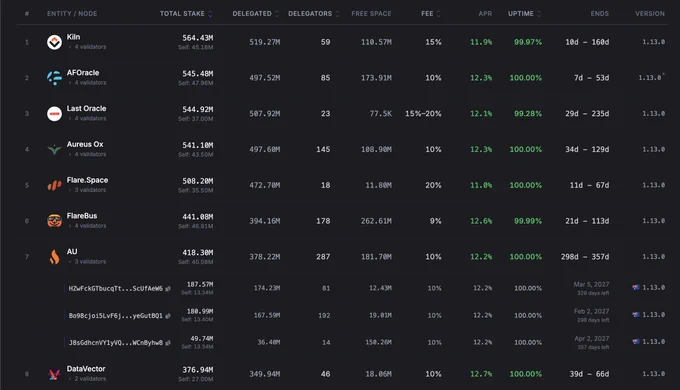Sort table by Uptime column
Viewport: 680px width, 390px height.
click(x=525, y=13)
